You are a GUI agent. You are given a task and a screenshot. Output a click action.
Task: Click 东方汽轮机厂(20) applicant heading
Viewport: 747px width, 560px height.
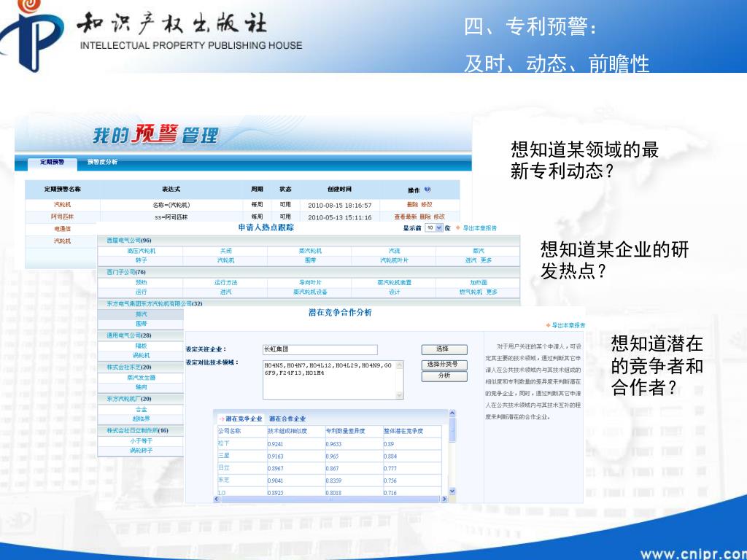128,399
